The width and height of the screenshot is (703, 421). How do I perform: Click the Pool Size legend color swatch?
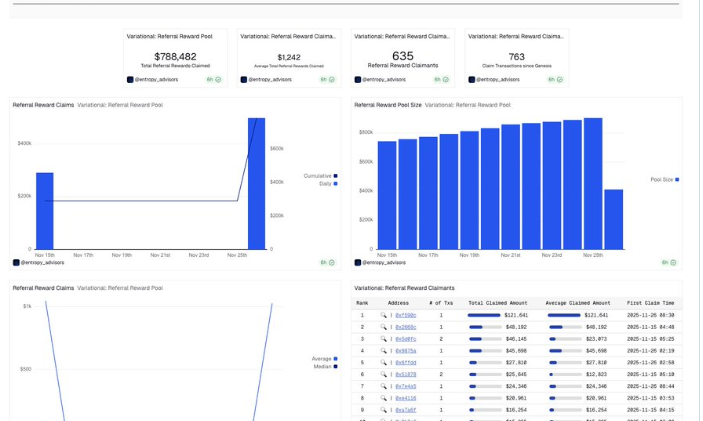[677, 180]
